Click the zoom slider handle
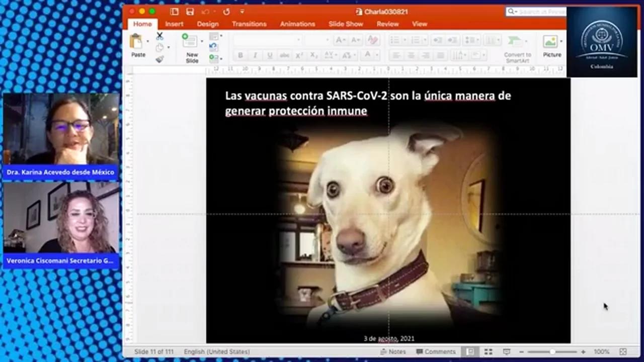Image resolution: width=644 pixels, height=362 pixels. coord(552,352)
